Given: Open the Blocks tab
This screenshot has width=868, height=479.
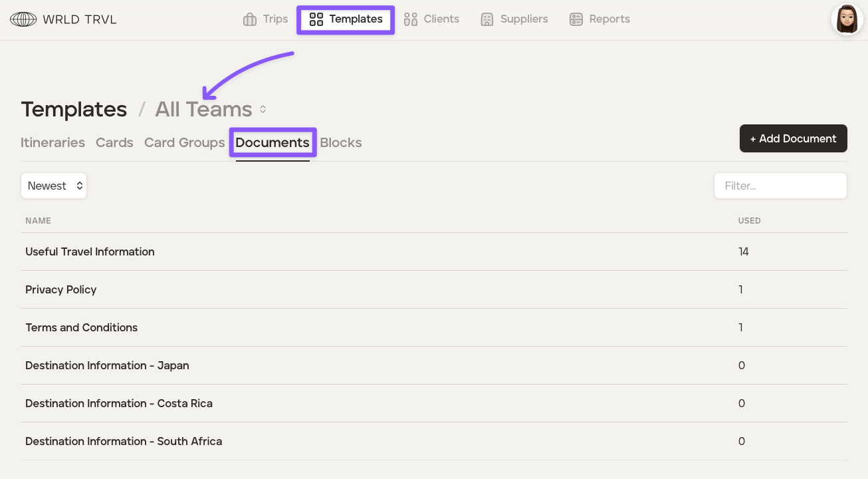Looking at the screenshot, I should pyautogui.click(x=341, y=143).
